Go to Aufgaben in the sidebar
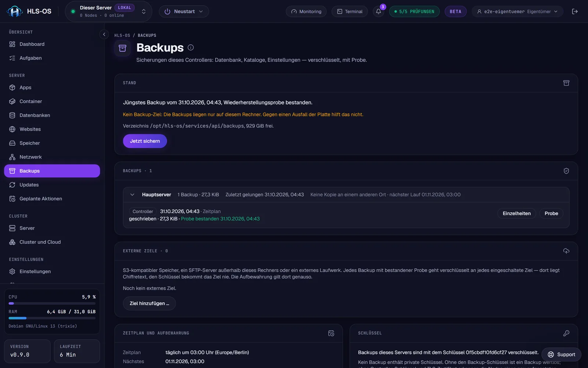Screen dimensions: 588x368 click(52, 58)
